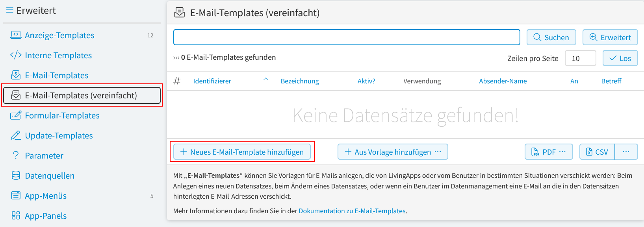The width and height of the screenshot is (644, 227).
Task: Sort by Bezeichnung column
Action: click(x=300, y=81)
